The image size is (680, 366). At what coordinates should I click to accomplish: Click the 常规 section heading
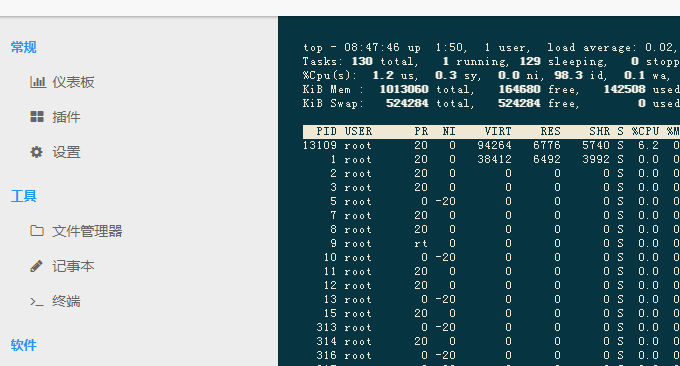pos(23,47)
